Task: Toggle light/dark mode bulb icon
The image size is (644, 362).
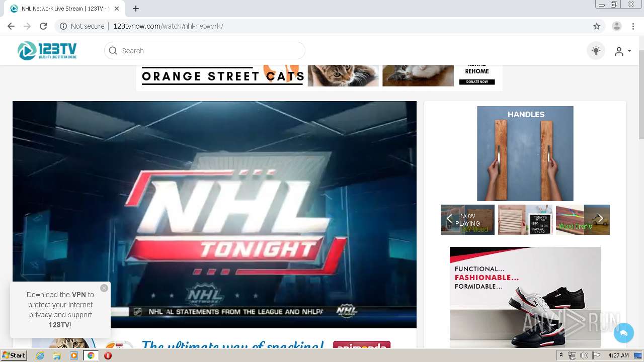Action: tap(596, 51)
